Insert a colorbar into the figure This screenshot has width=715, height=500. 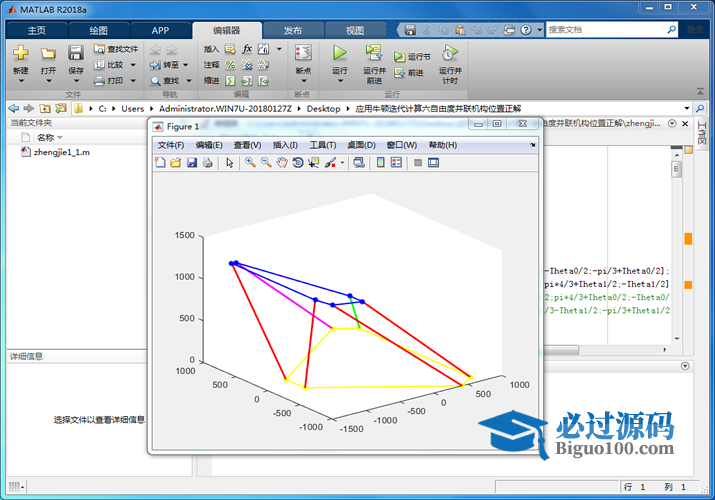[381, 163]
